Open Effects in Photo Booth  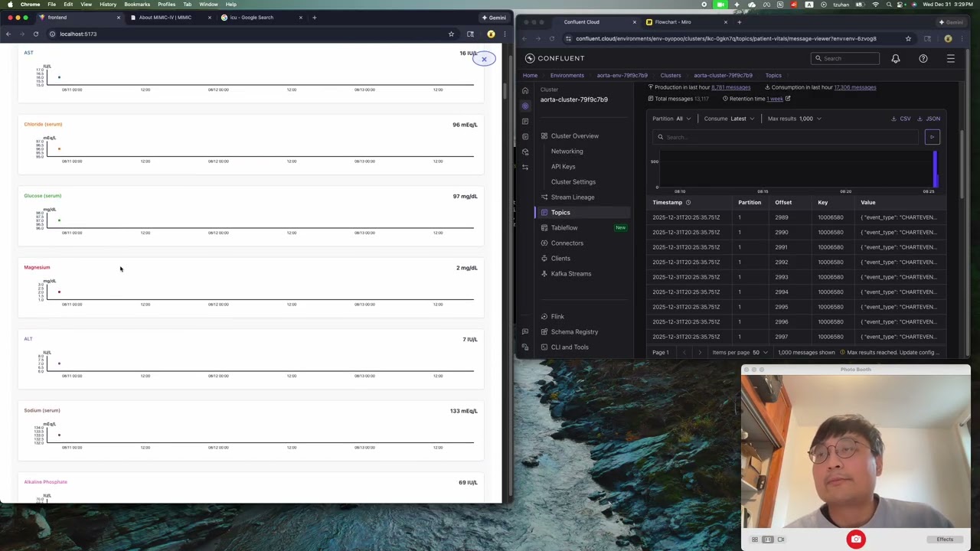(945, 540)
